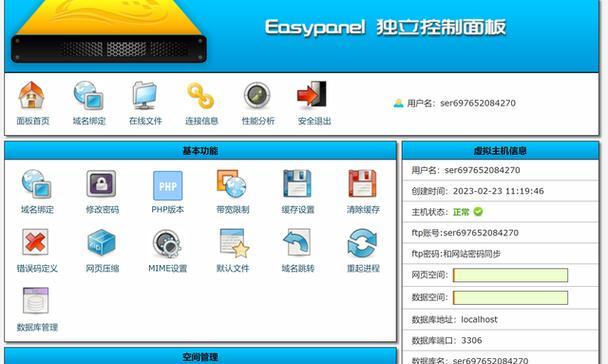Click the 空间管理 panel header
This screenshot has width=608, height=364.
[x=200, y=356]
